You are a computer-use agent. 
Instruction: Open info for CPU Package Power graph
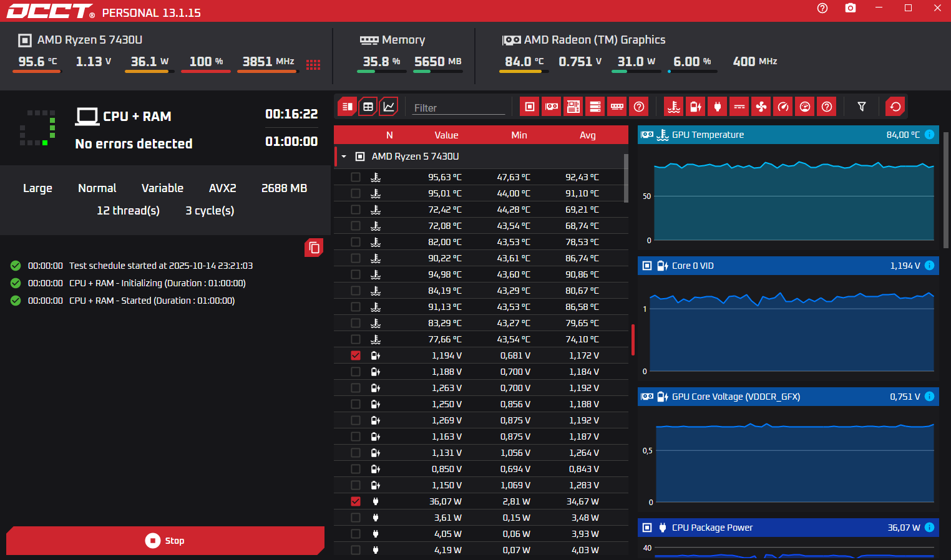(929, 528)
